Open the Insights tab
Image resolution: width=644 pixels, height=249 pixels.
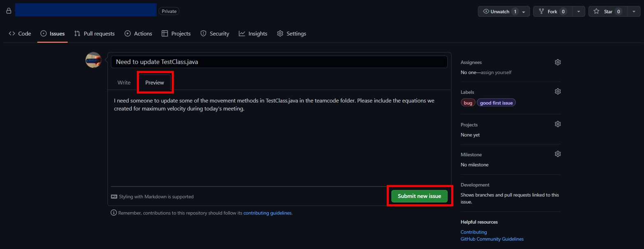[x=253, y=34]
